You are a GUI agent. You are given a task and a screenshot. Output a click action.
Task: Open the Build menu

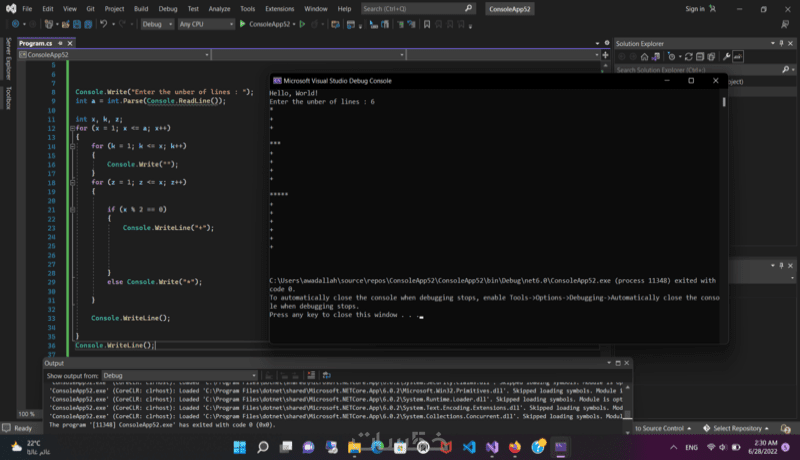tap(141, 9)
